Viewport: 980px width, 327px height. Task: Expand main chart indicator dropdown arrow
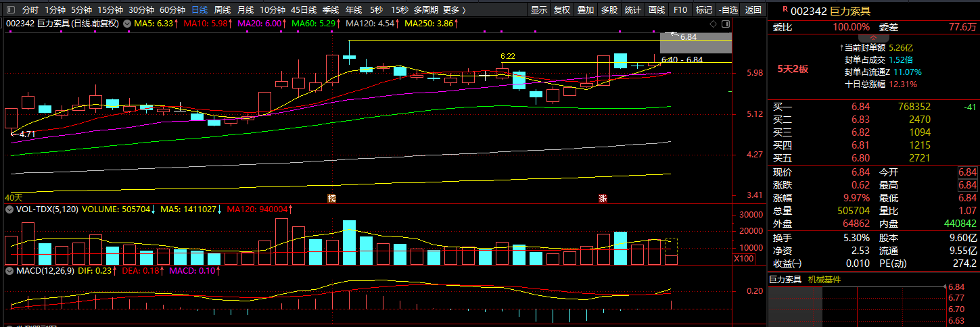126,24
